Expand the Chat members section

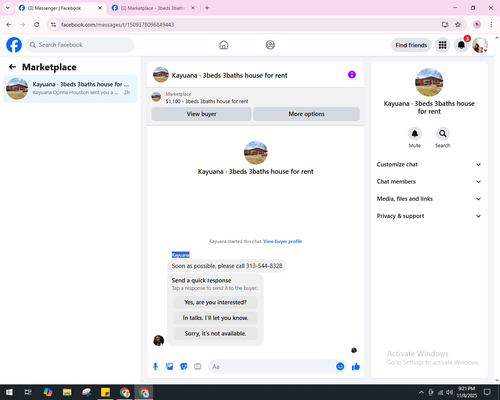429,182
